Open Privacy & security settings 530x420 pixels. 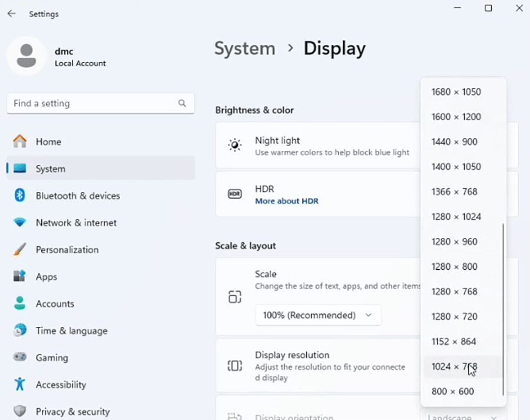[101, 411]
